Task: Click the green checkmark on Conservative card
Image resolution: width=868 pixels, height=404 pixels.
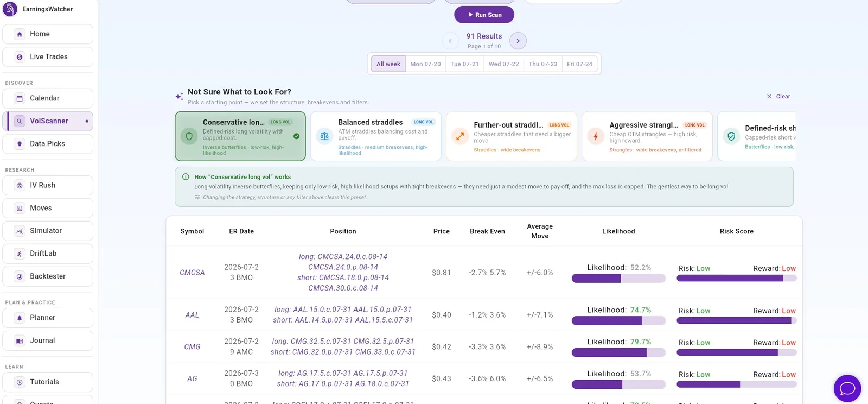Action: coord(296,136)
